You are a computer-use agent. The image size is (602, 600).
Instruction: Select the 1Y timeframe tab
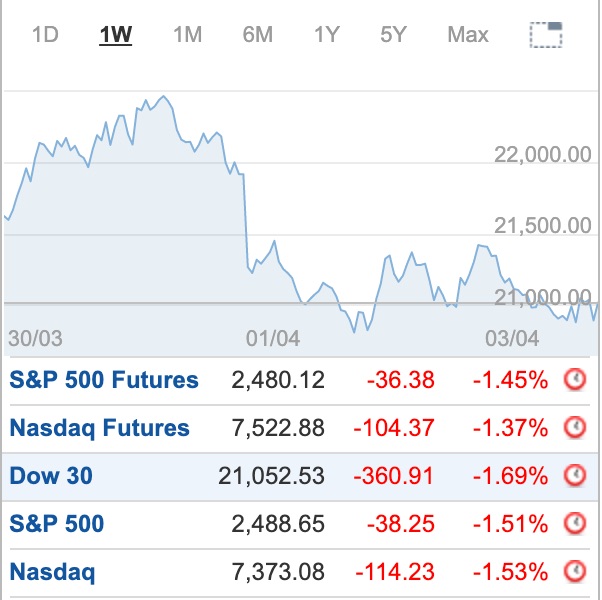[326, 35]
